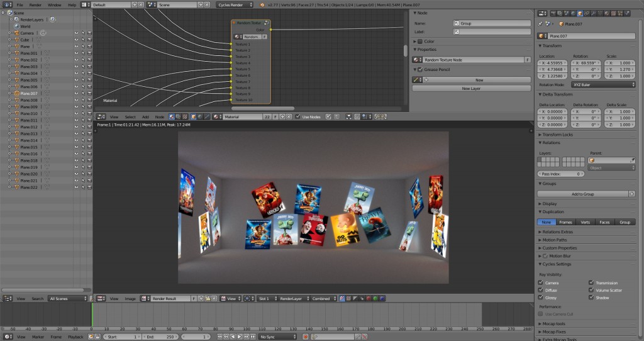Toggle Shadow ray visibility checkbox
Viewport: 644px width, 341px height.
591,298
